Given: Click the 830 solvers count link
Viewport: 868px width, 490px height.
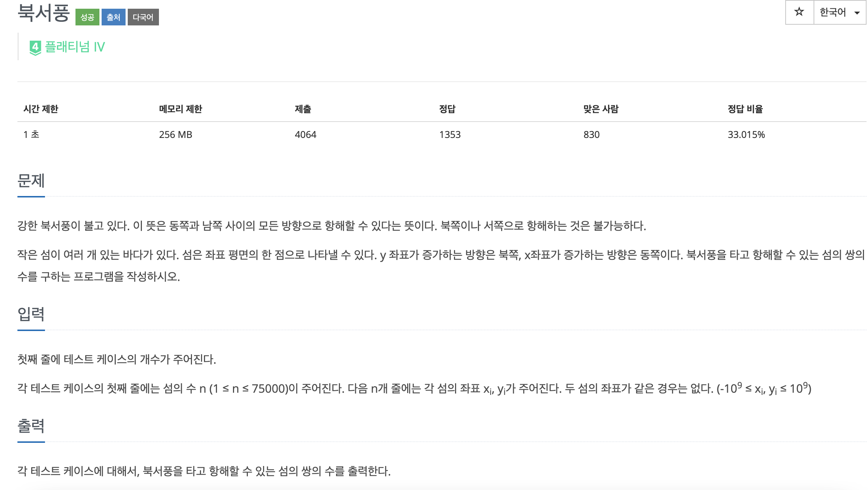Looking at the screenshot, I should 591,135.
